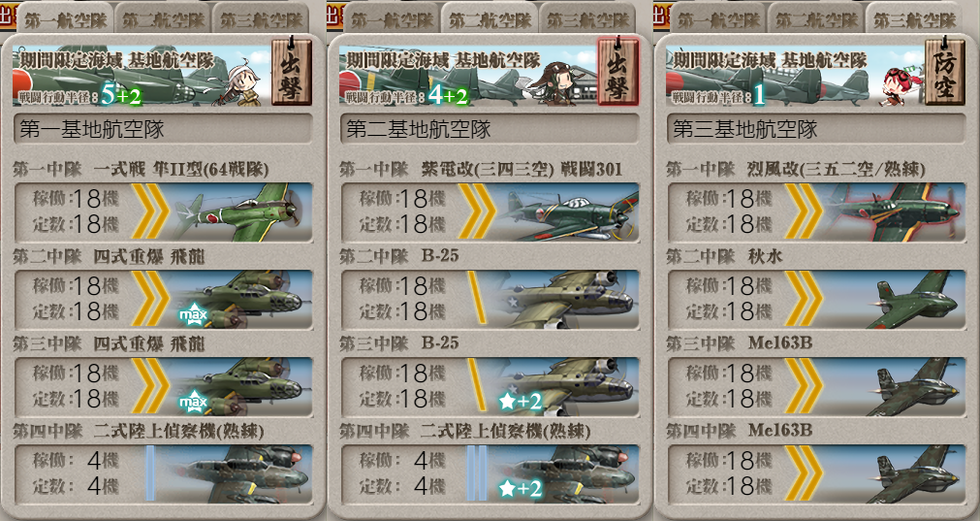Click the B-25 bomber marked ★+2
The width and height of the screenshot is (980, 521).
(490, 387)
